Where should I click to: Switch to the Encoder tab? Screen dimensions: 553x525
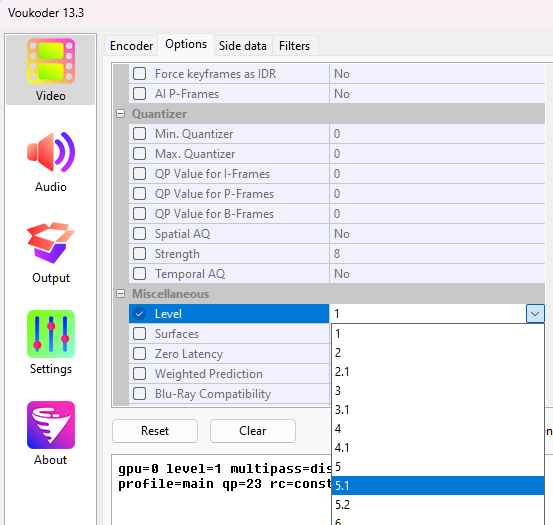(x=131, y=46)
